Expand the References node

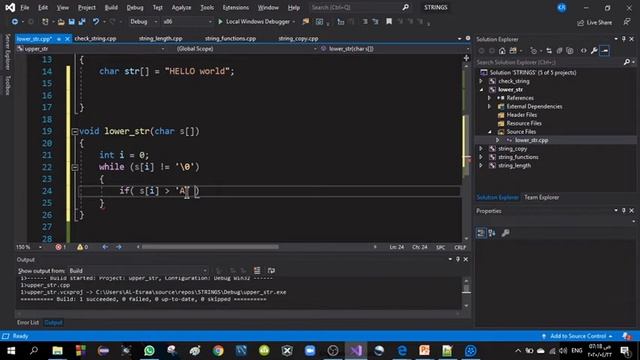489,98
